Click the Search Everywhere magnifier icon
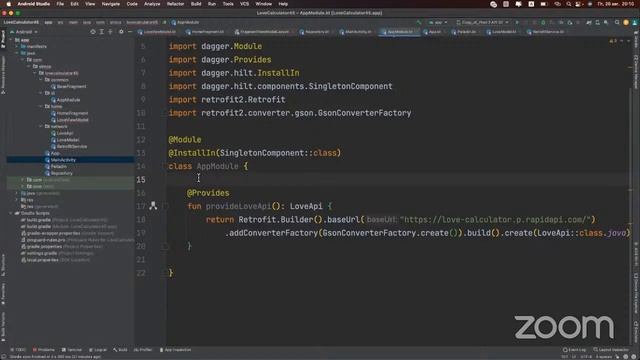This screenshot has height=360, width=640. click(x=617, y=22)
